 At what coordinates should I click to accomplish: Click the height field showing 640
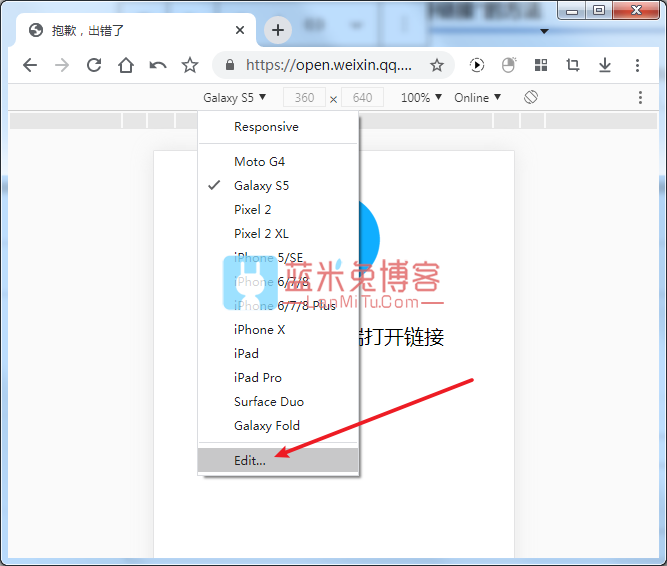[x=362, y=98]
